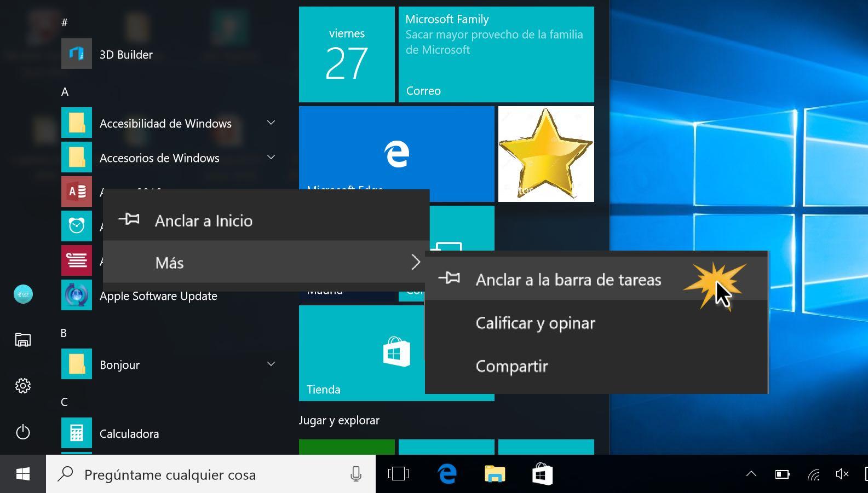
Task: Open the Más submenu arrow
Action: (x=416, y=262)
